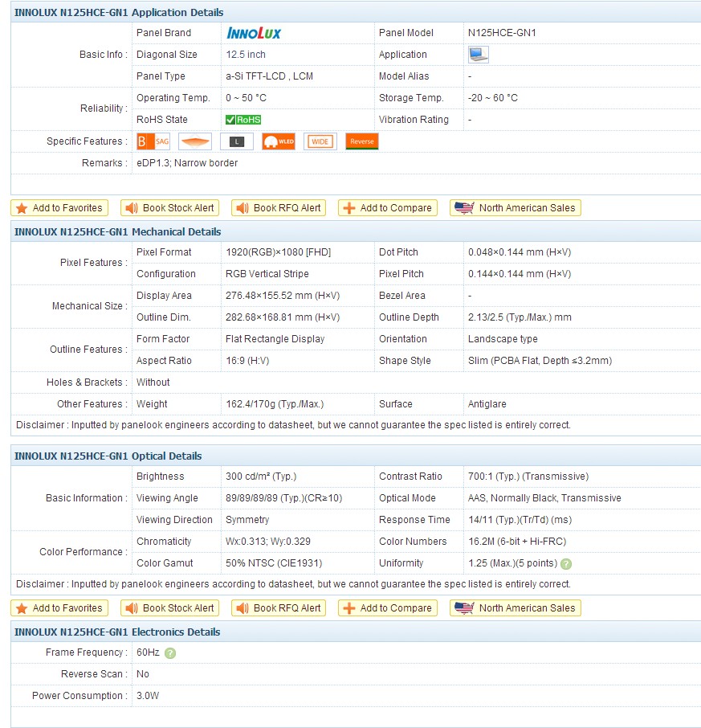The image size is (701, 728).
Task: Click the Electronics Details section heading
Action: tap(117, 632)
